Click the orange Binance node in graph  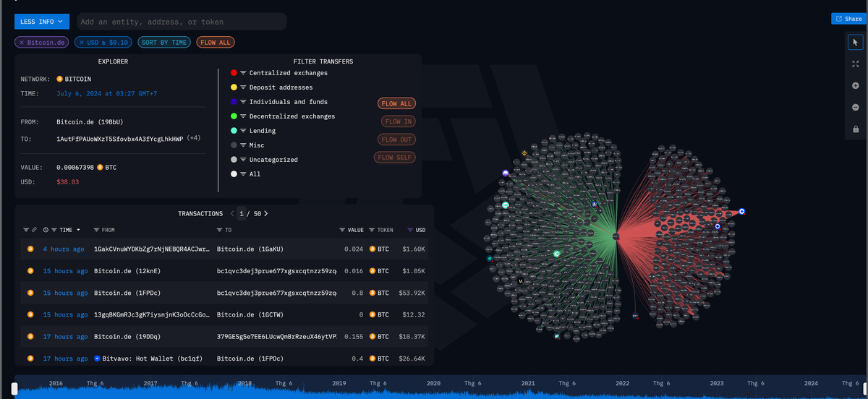[524, 154]
